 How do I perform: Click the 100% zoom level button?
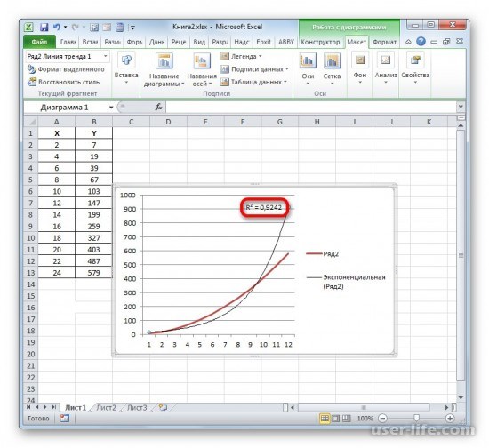click(365, 418)
